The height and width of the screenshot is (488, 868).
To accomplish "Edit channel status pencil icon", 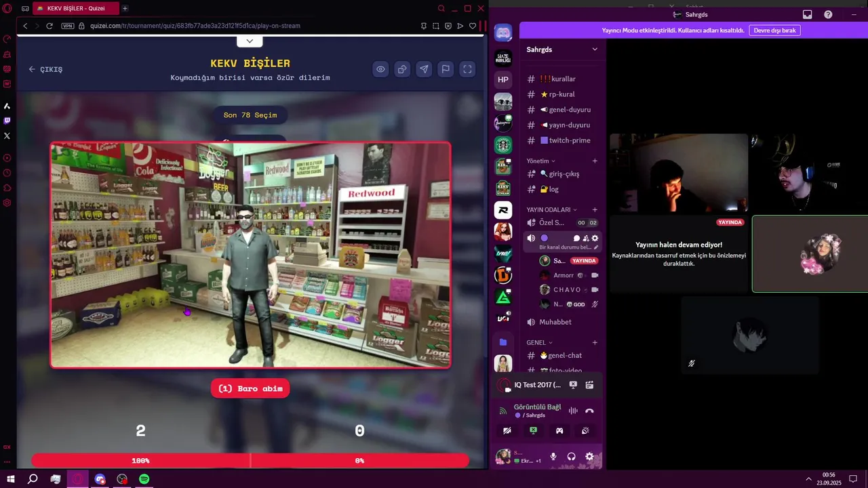I will coord(597,247).
